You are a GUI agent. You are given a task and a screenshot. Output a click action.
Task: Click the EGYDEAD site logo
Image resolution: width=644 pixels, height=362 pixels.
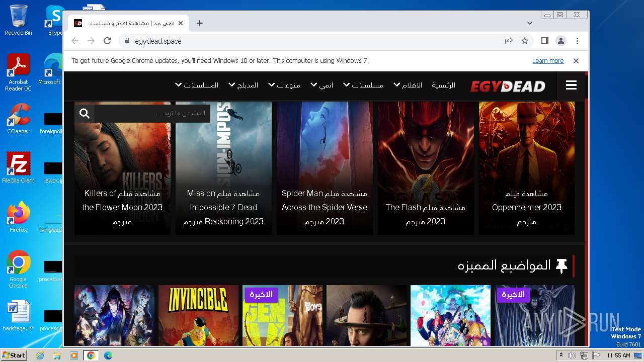(508, 86)
